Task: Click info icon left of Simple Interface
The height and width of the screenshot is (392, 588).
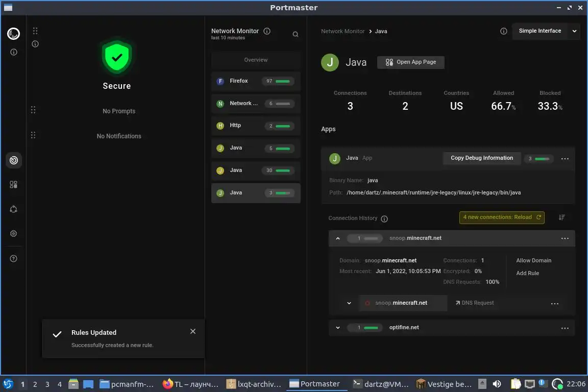Action: click(504, 31)
